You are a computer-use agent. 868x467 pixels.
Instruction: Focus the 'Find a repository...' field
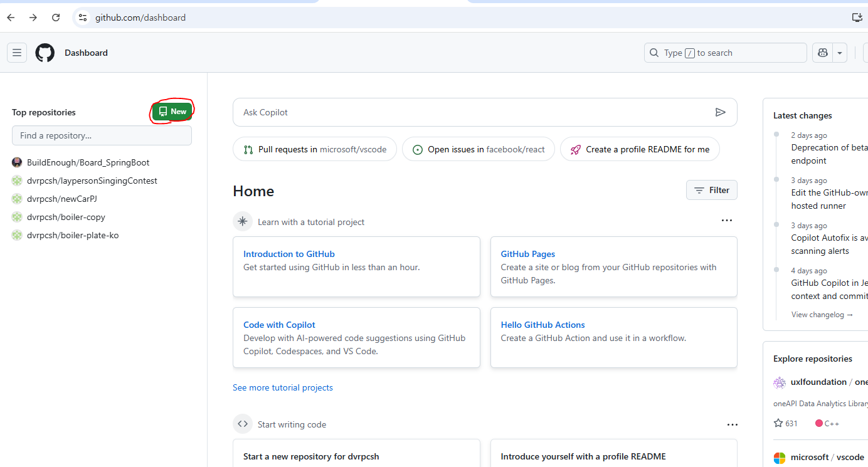(102, 135)
